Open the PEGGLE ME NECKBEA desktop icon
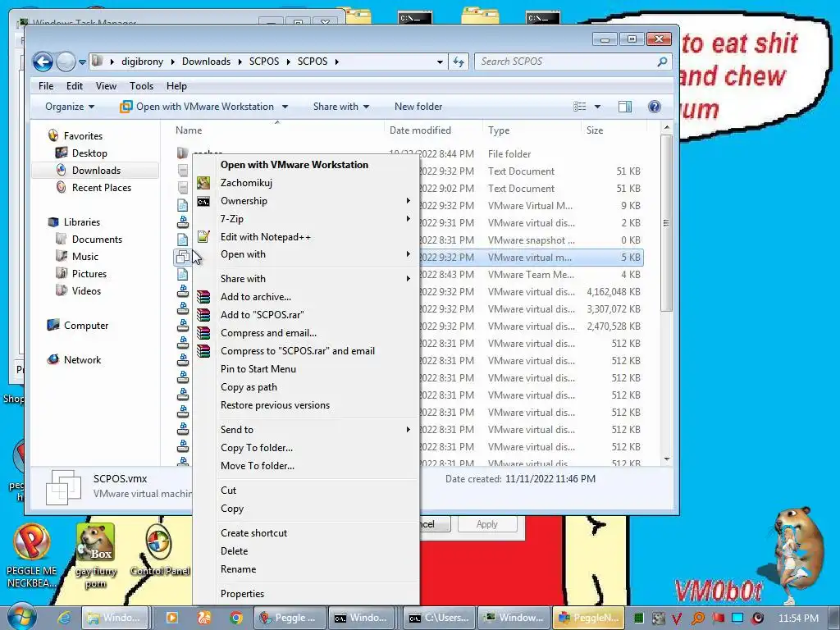Image resolution: width=840 pixels, height=630 pixels. (x=32, y=555)
